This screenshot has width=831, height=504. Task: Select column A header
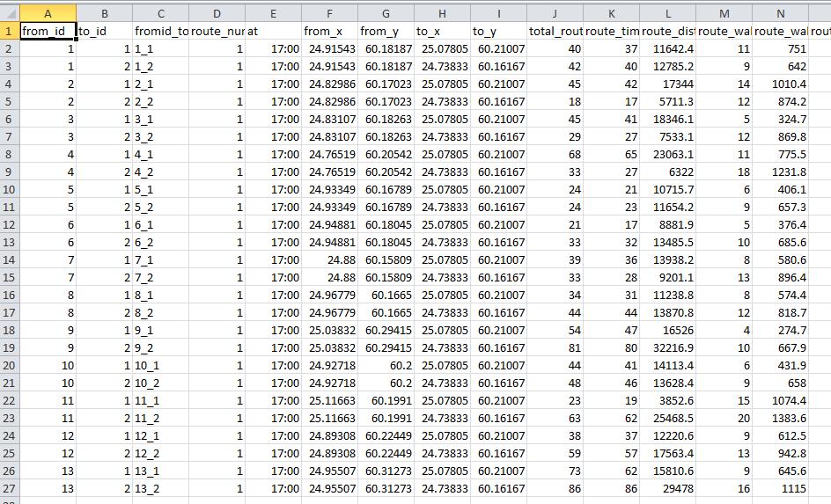point(48,13)
